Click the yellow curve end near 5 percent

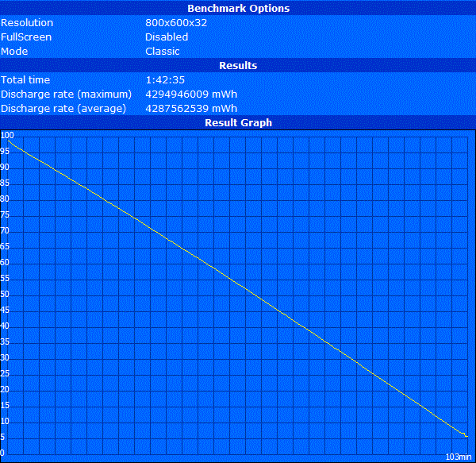pyautogui.click(x=466, y=436)
